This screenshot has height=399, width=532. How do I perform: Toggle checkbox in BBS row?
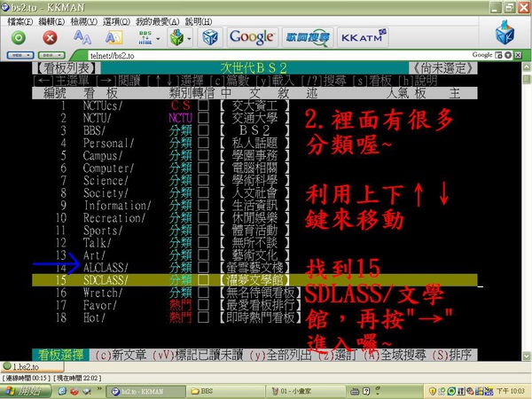(x=203, y=130)
